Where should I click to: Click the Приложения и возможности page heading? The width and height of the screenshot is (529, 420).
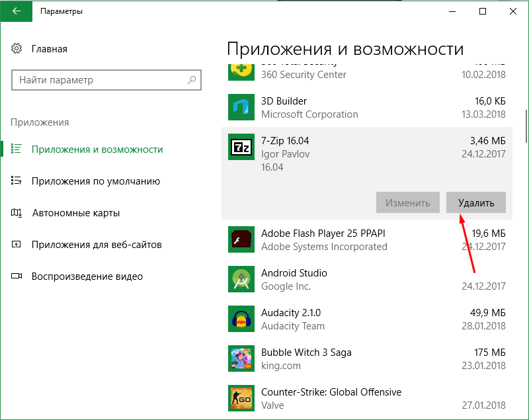345,49
